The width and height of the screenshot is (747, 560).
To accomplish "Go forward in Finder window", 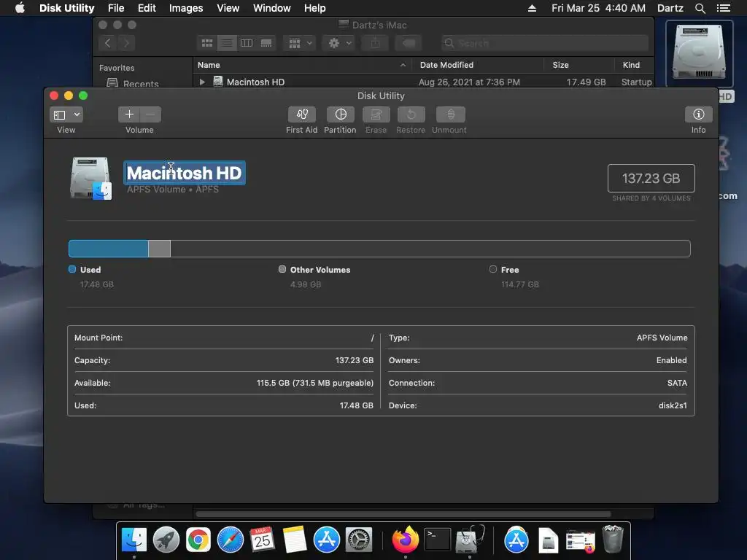I will click(126, 43).
